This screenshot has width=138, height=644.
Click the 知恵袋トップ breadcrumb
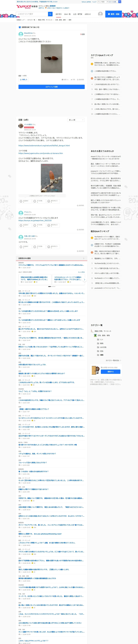[21, 20]
